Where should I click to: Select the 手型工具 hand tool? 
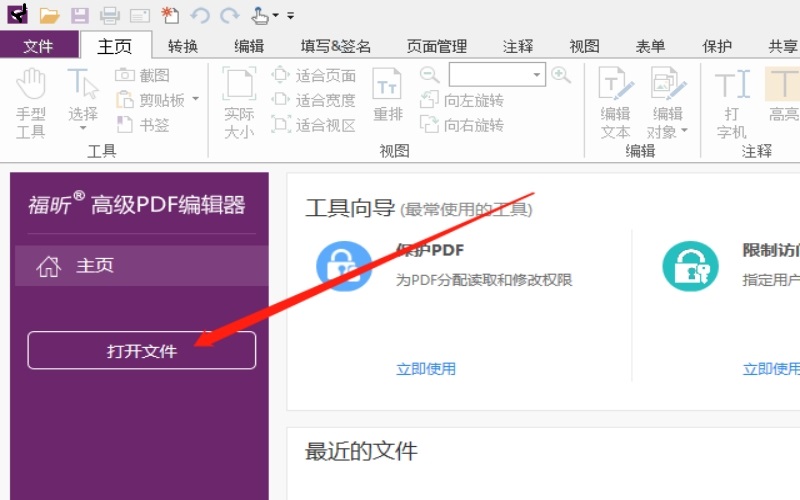31,104
